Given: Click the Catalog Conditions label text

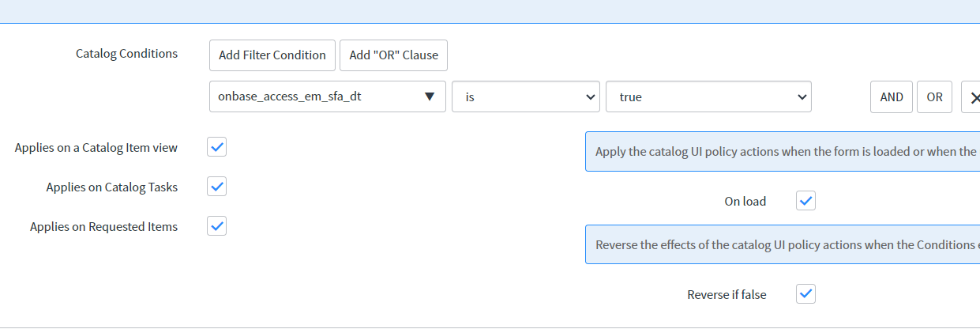Looking at the screenshot, I should [127, 54].
